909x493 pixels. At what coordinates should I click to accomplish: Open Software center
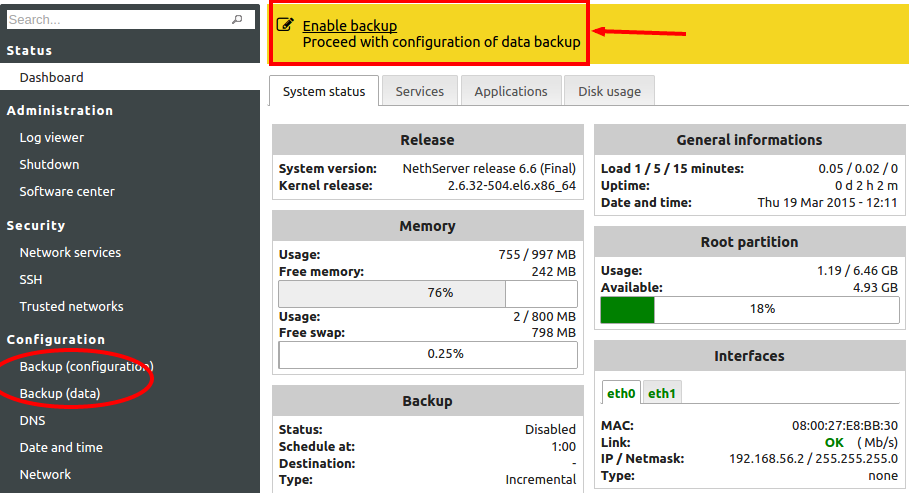pyautogui.click(x=67, y=191)
